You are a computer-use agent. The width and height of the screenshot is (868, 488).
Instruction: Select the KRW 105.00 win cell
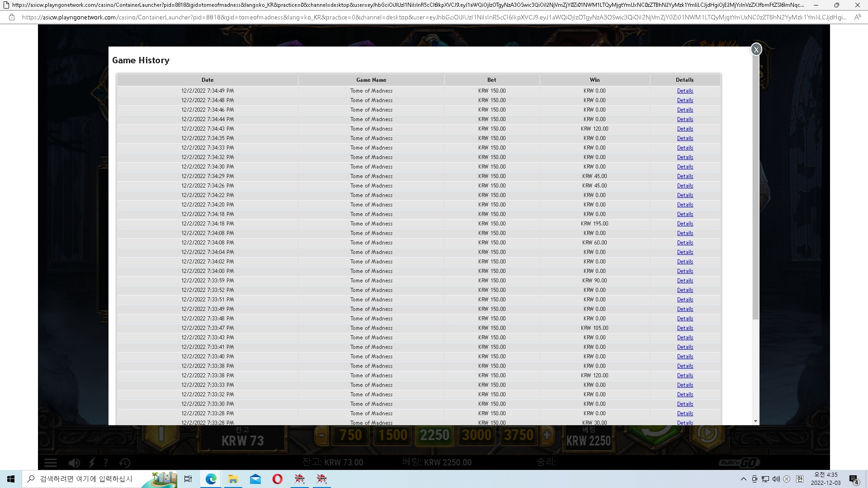coord(594,328)
